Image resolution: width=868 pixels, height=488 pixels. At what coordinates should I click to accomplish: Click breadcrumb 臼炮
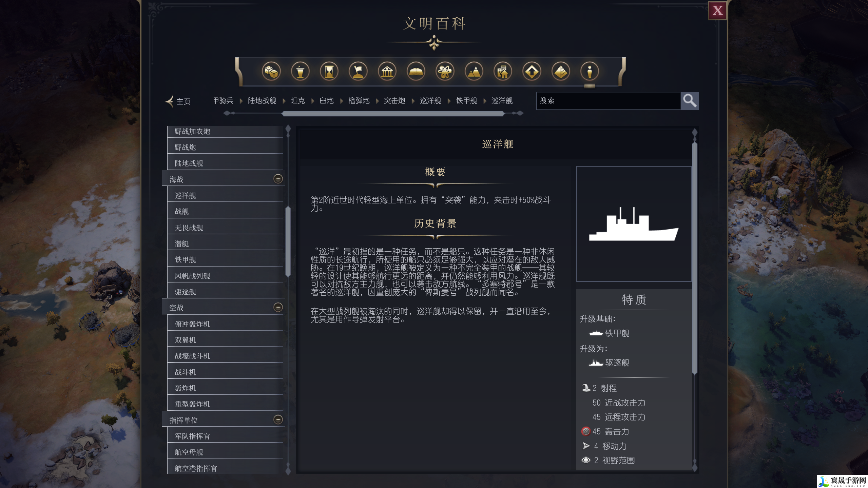click(x=326, y=101)
